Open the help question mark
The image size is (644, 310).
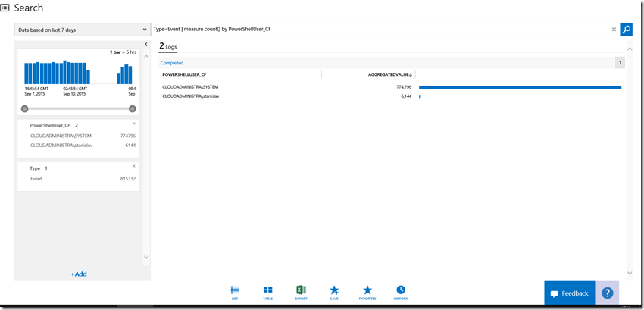click(x=607, y=293)
